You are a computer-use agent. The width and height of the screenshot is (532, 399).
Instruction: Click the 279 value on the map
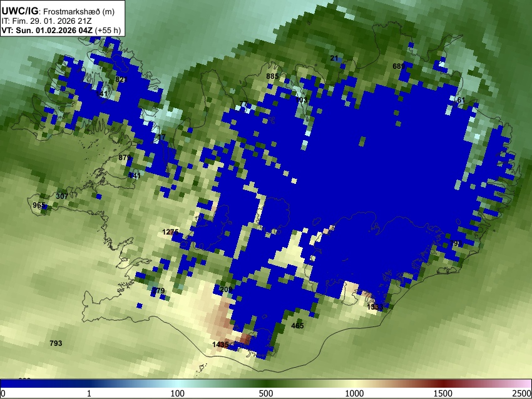158,291
